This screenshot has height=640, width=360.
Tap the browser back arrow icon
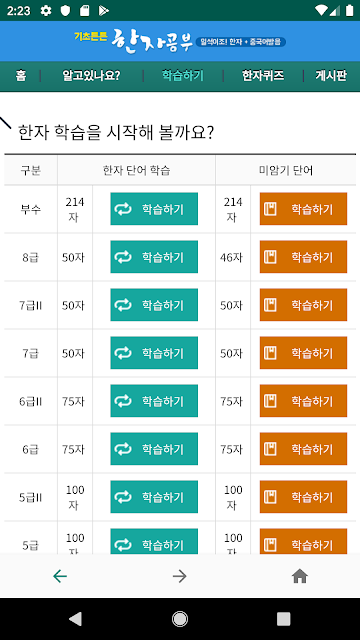[x=60, y=576]
